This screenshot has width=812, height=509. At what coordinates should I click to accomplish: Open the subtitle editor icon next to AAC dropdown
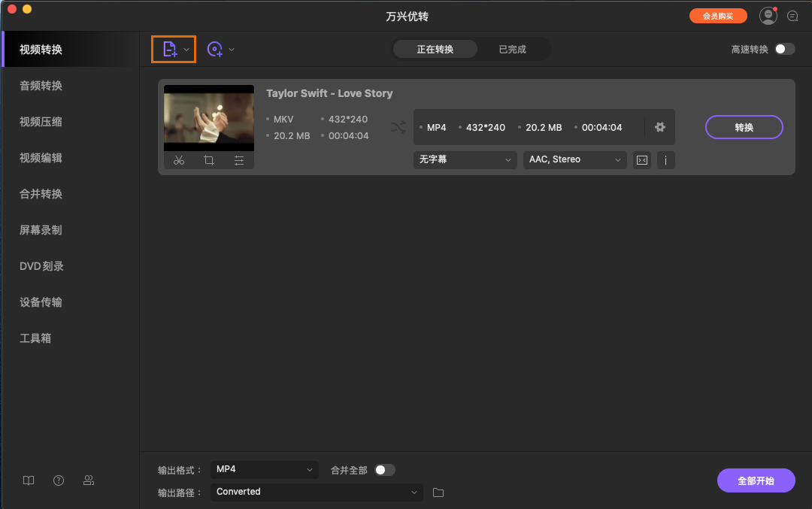[x=641, y=159]
